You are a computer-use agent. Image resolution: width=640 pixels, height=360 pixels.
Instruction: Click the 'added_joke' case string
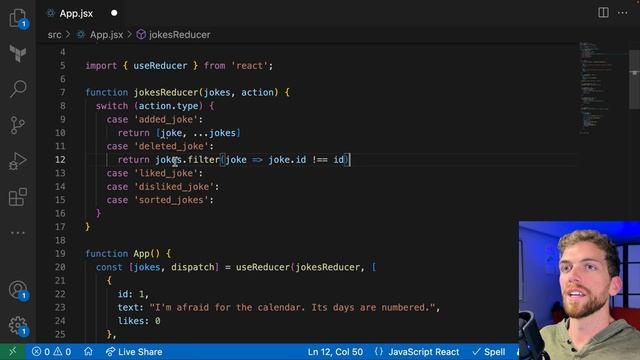(166, 119)
